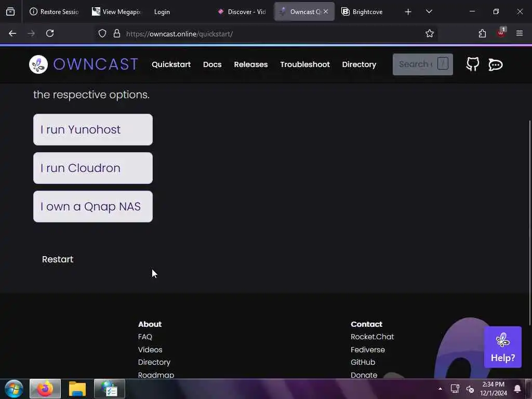Open the Videos footer link
Screen dimensions: 532x399
pos(150,350)
